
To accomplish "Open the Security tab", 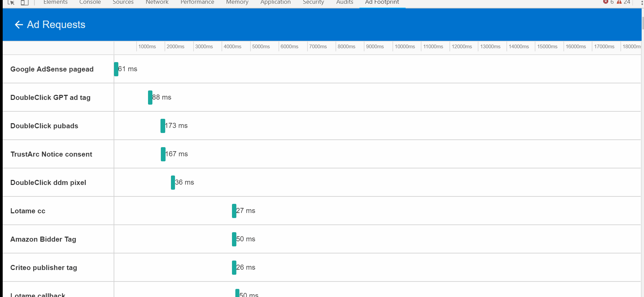I will (313, 2).
